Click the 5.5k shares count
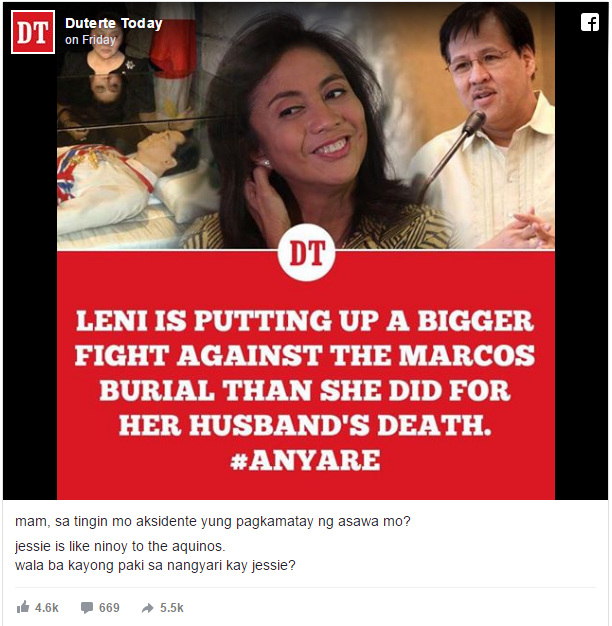The image size is (612, 626). pos(172,608)
